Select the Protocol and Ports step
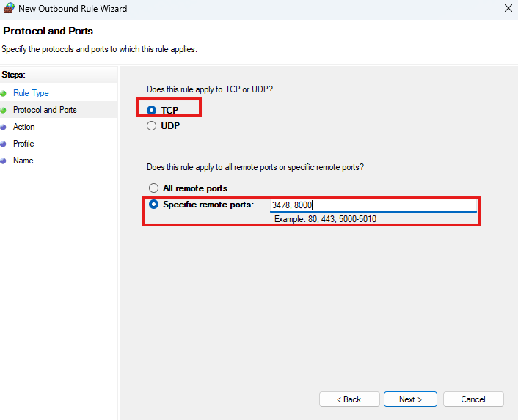This screenshot has height=420, width=518. [45, 110]
